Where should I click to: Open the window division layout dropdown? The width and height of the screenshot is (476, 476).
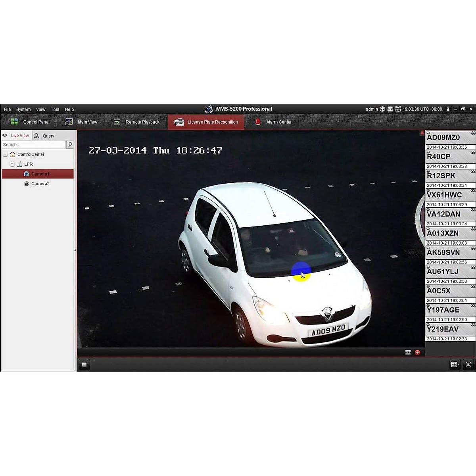(x=455, y=365)
